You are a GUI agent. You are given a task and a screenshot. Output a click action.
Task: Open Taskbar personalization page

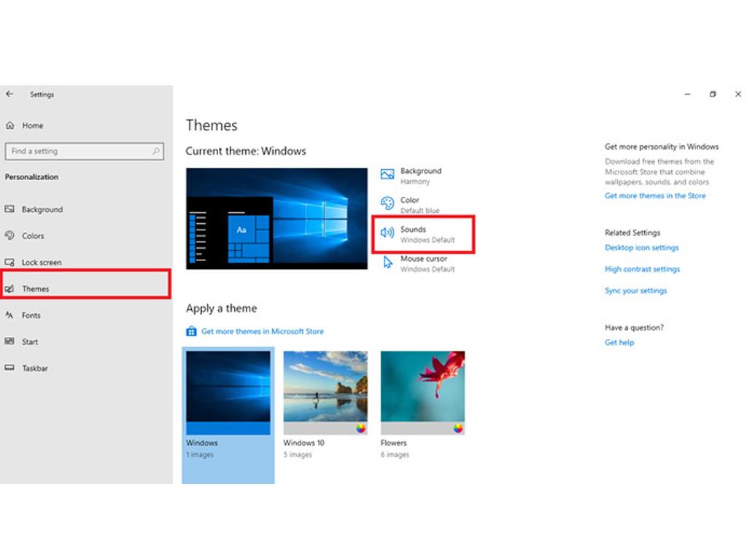click(x=34, y=369)
